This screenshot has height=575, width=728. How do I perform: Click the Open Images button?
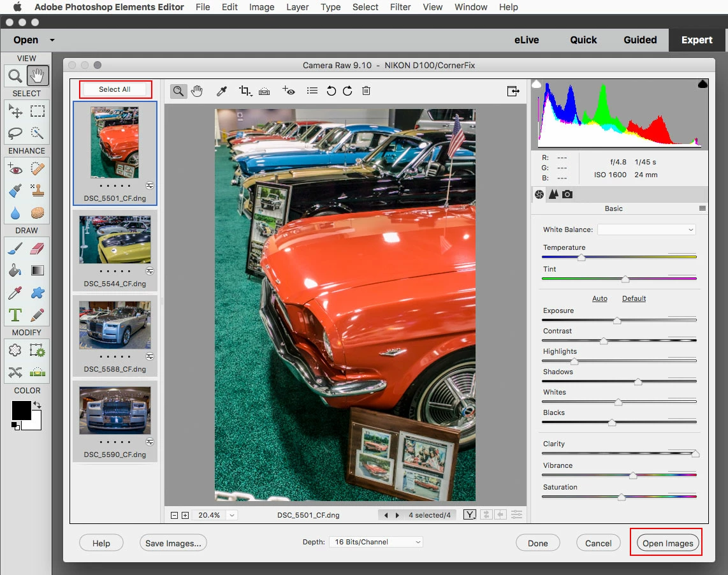coord(667,543)
